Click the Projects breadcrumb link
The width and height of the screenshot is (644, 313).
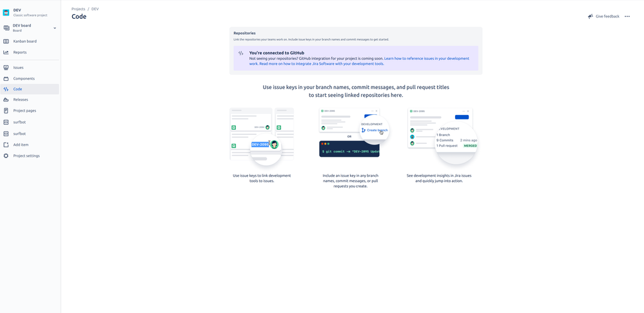point(79,8)
